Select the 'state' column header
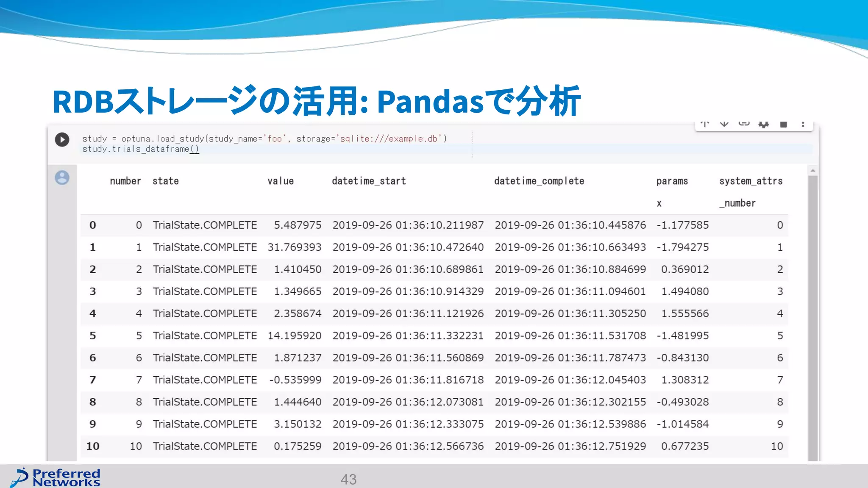 (166, 181)
